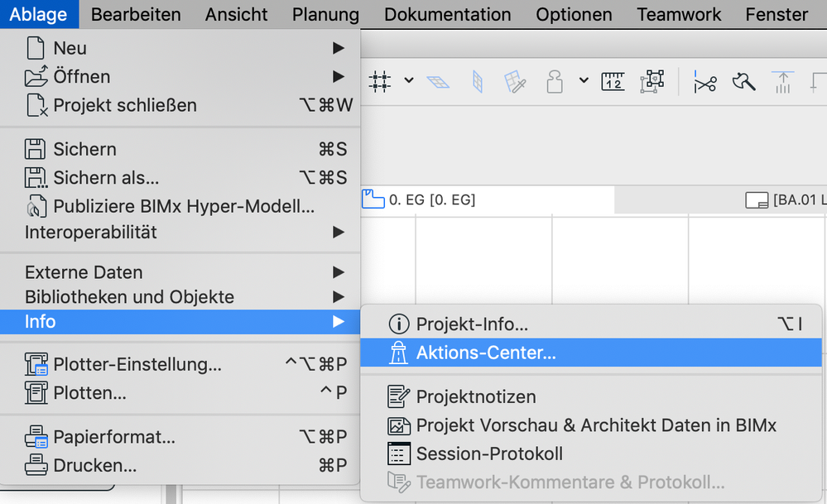This screenshot has width=827, height=504.
Task: Click the axe split tool icon
Action: click(x=743, y=81)
